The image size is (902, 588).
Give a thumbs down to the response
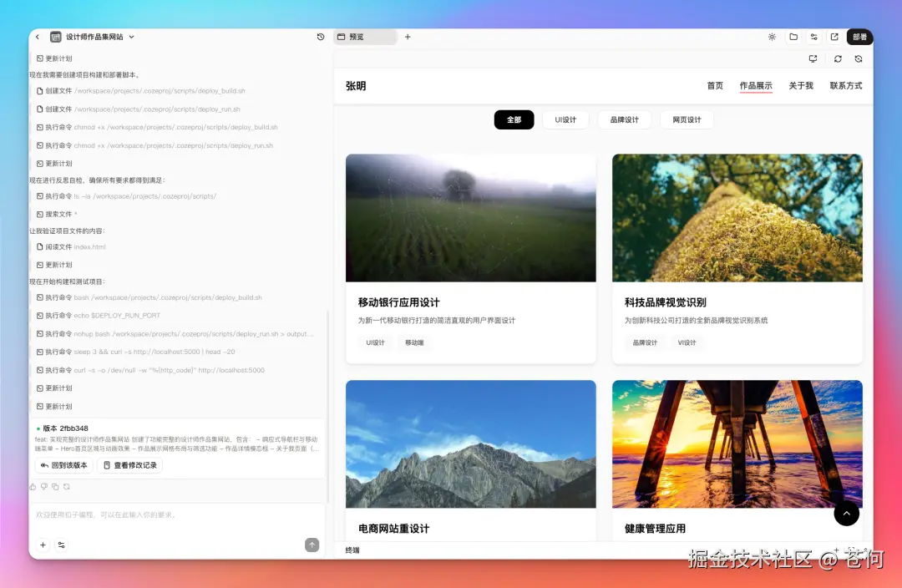pyautogui.click(x=43, y=487)
